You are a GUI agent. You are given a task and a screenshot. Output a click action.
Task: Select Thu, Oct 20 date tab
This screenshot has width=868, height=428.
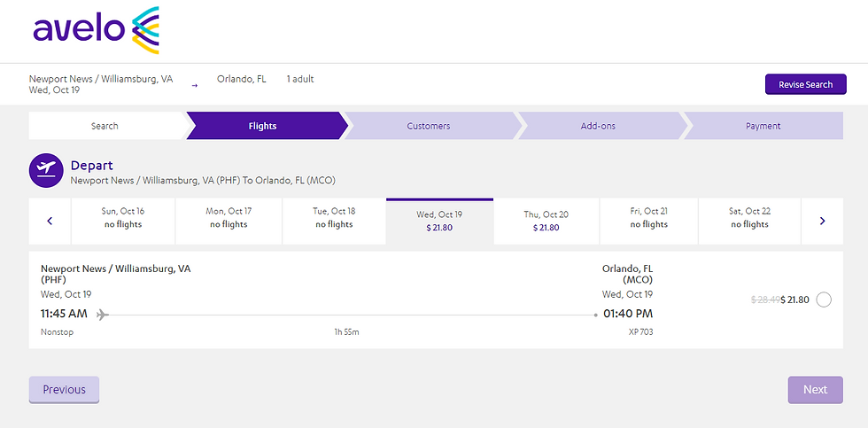click(x=546, y=221)
